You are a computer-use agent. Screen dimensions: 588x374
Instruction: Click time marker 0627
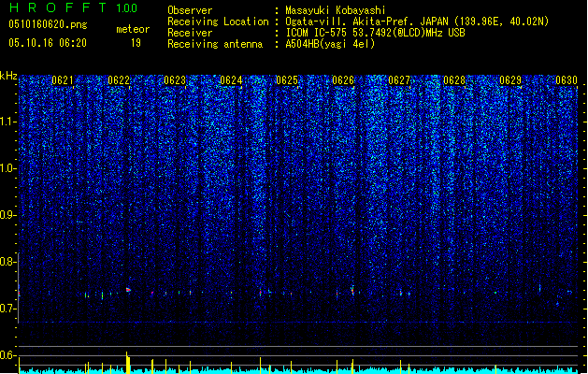pos(399,80)
